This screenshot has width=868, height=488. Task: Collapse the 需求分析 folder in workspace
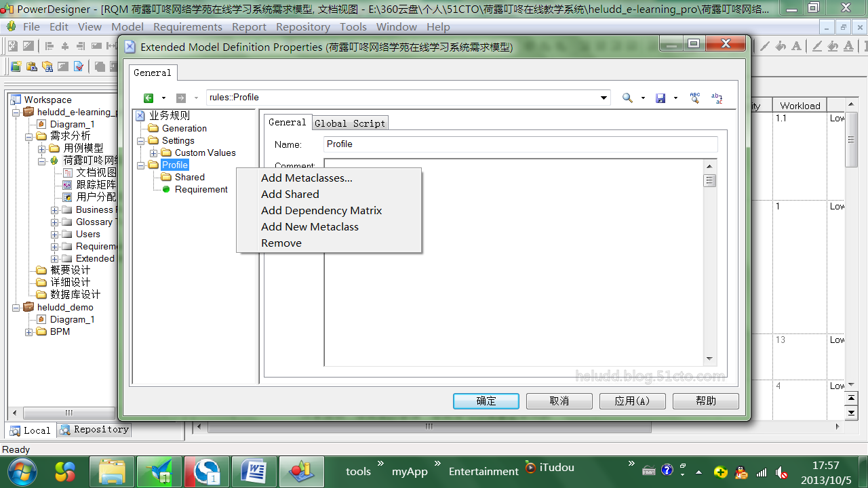[28, 136]
